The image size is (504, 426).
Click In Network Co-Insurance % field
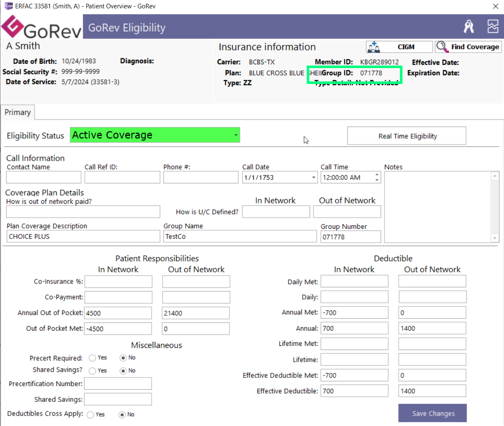pos(119,281)
